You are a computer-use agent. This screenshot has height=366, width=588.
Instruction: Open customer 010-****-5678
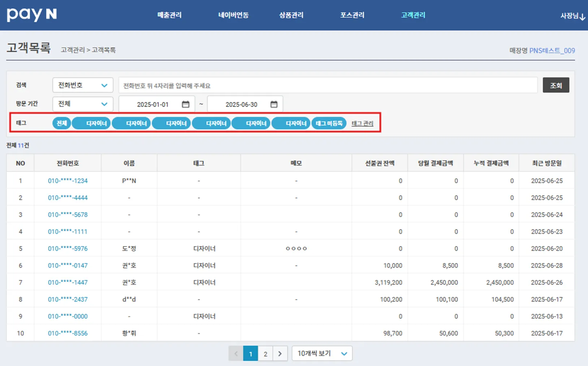tap(68, 215)
